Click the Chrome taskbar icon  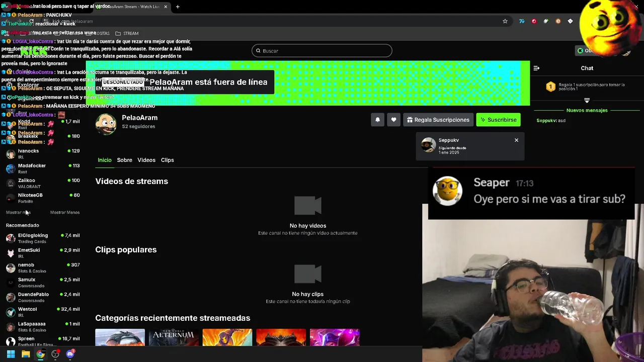click(40, 354)
